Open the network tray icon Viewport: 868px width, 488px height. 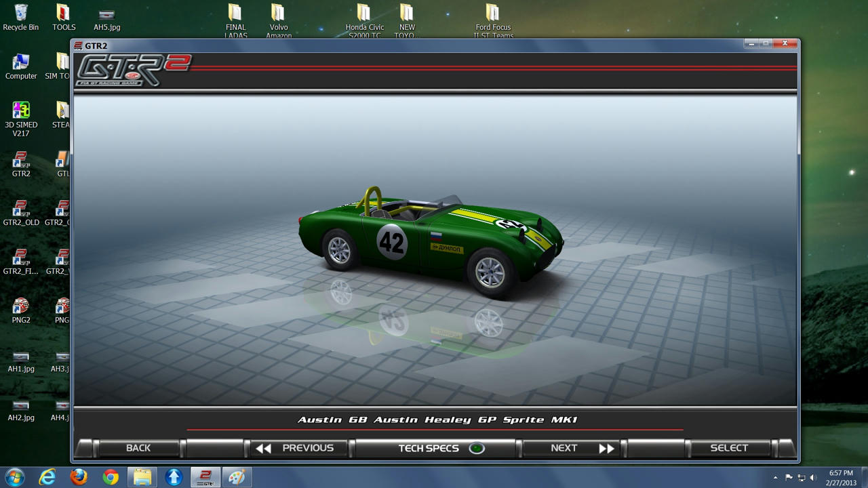(x=801, y=478)
